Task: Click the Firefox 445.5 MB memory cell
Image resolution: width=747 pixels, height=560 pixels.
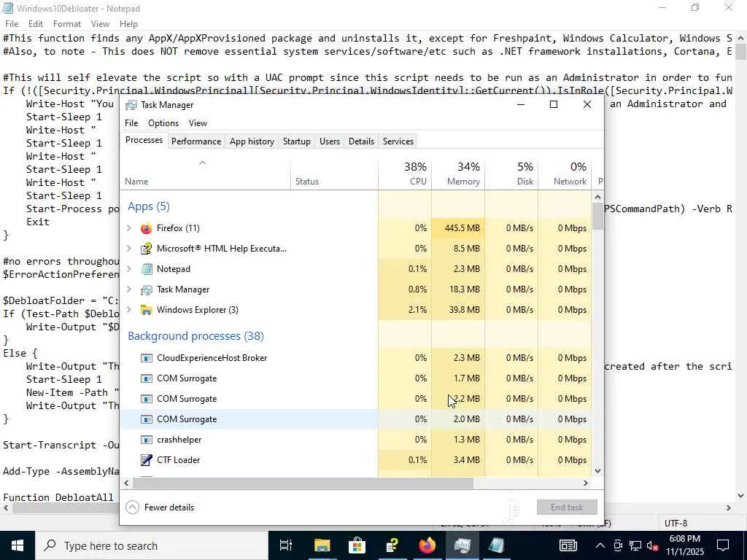Action: (x=458, y=228)
